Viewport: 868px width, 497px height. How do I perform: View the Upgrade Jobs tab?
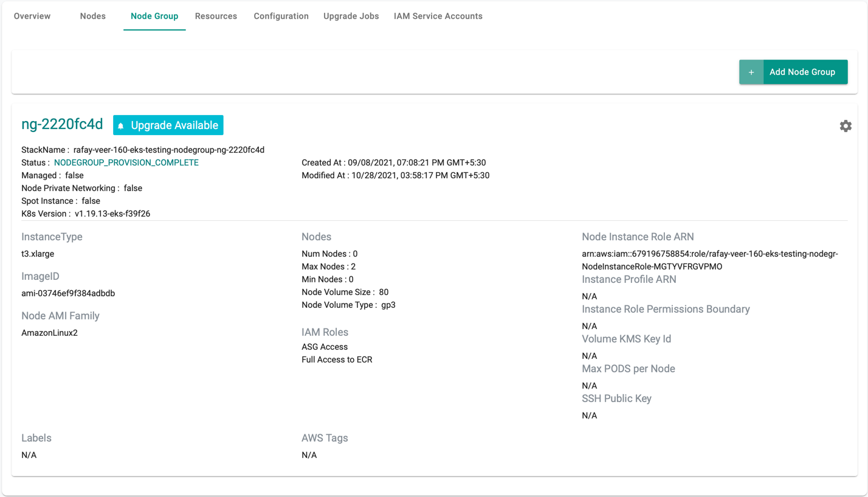(x=351, y=16)
